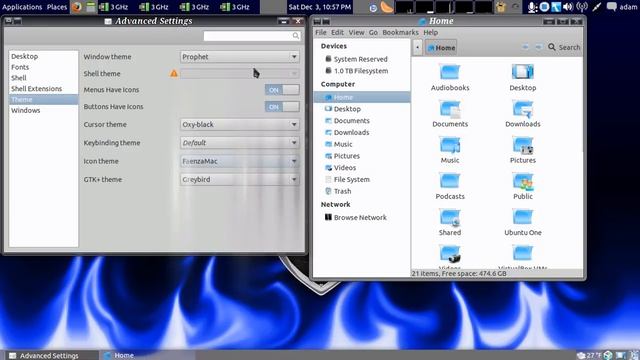Image resolution: width=640 pixels, height=360 pixels.
Task: Click Browse Network in sidebar
Action: click(356, 218)
